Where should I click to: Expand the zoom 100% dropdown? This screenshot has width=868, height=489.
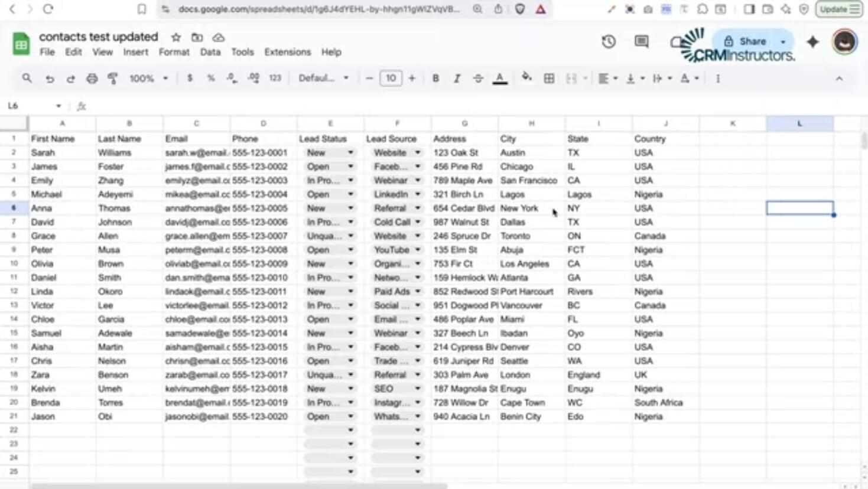148,79
